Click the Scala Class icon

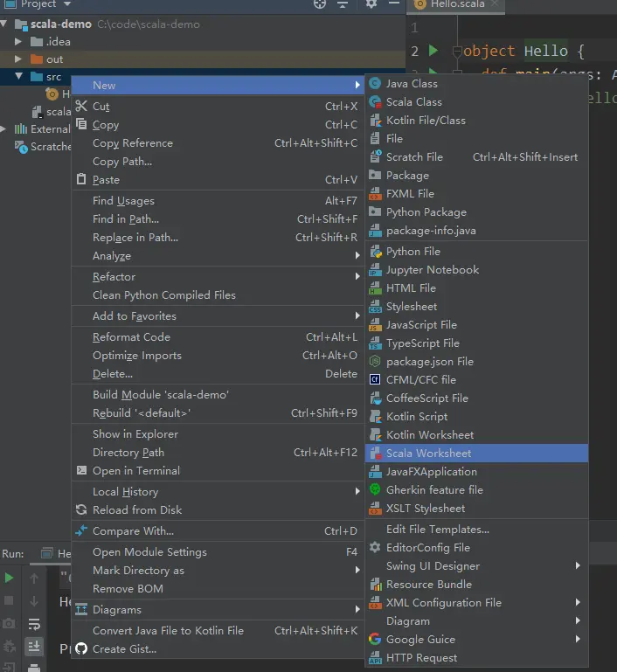(375, 102)
